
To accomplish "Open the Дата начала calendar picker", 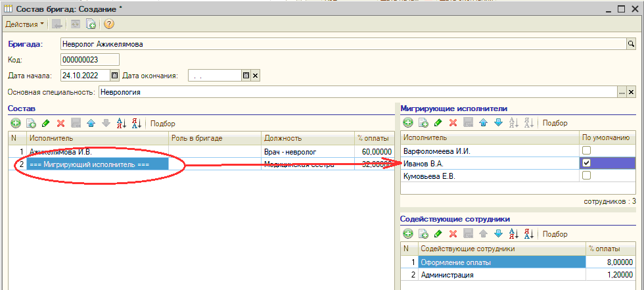I will (x=114, y=75).
